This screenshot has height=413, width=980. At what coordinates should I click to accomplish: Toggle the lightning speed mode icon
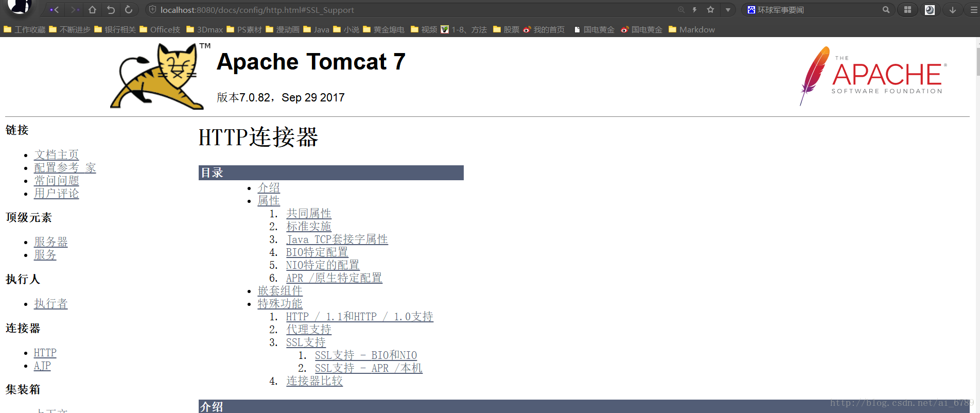coord(695,10)
